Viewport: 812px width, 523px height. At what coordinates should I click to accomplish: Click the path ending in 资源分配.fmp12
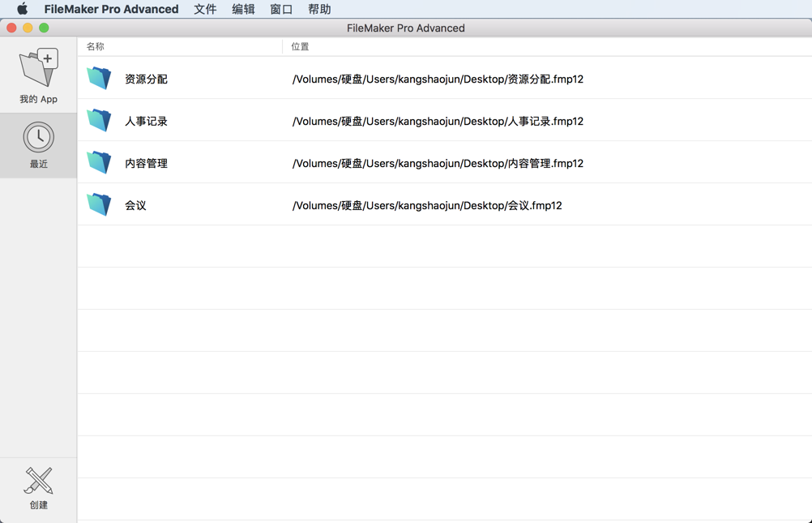[438, 79]
